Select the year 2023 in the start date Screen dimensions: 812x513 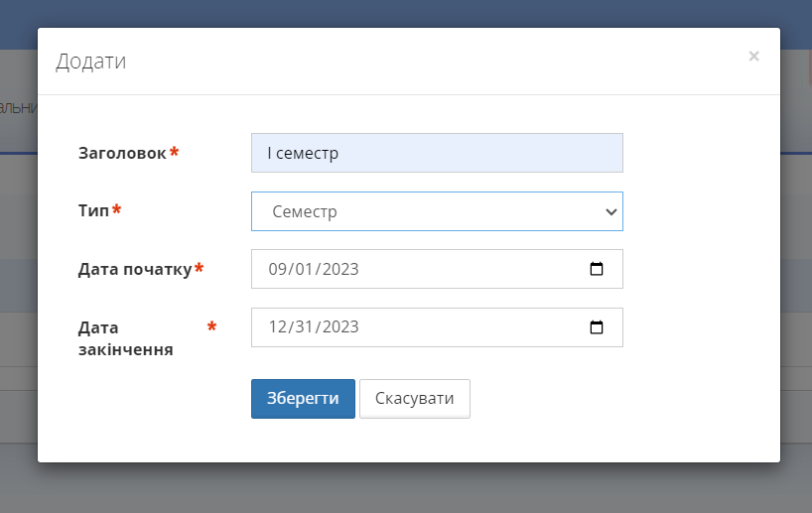click(x=339, y=269)
